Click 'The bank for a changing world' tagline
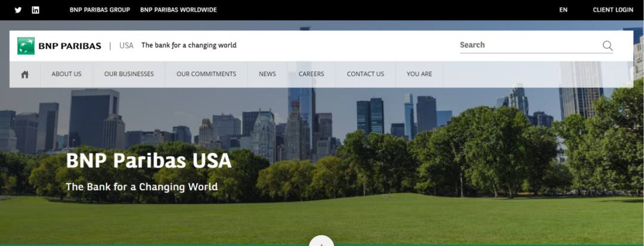The height and width of the screenshot is (246, 644). [189, 45]
